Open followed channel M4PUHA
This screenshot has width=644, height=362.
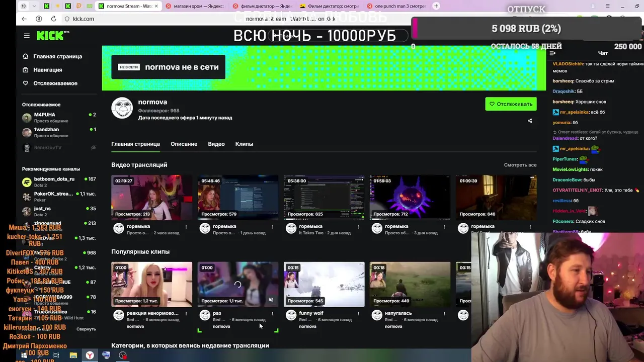58,118
